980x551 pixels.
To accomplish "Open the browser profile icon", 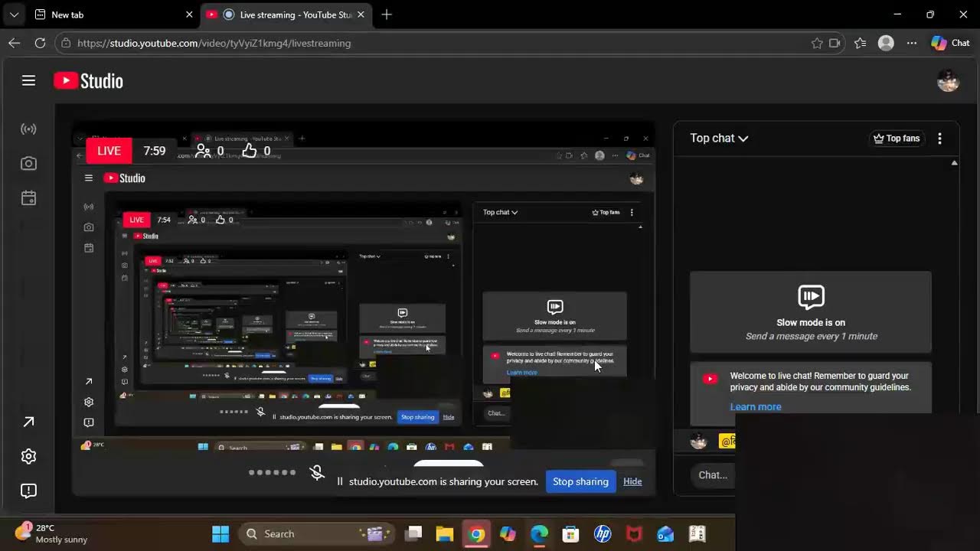I will (x=886, y=43).
